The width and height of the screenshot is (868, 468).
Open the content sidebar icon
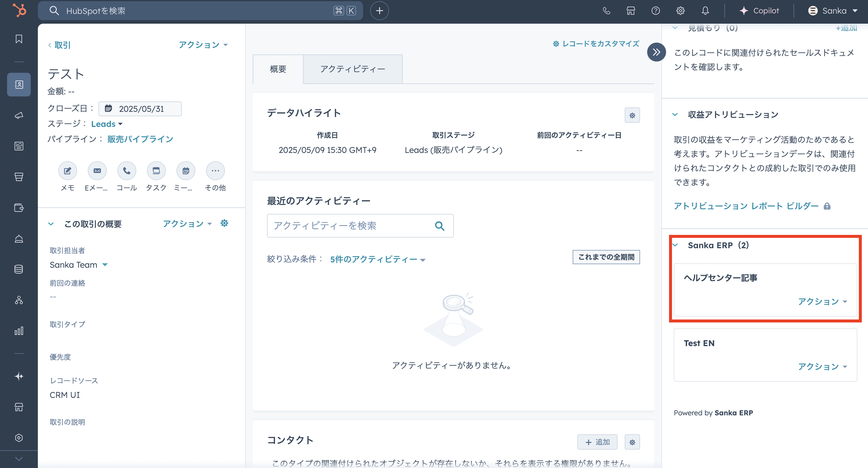[x=19, y=146]
